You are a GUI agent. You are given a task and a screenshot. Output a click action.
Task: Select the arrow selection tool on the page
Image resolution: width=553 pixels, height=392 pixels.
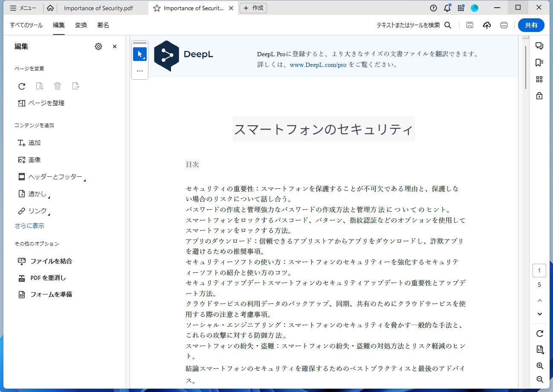point(139,54)
